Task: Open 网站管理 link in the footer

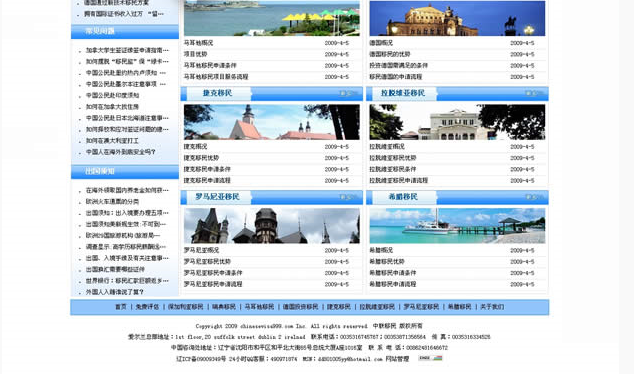Action: (x=397, y=359)
